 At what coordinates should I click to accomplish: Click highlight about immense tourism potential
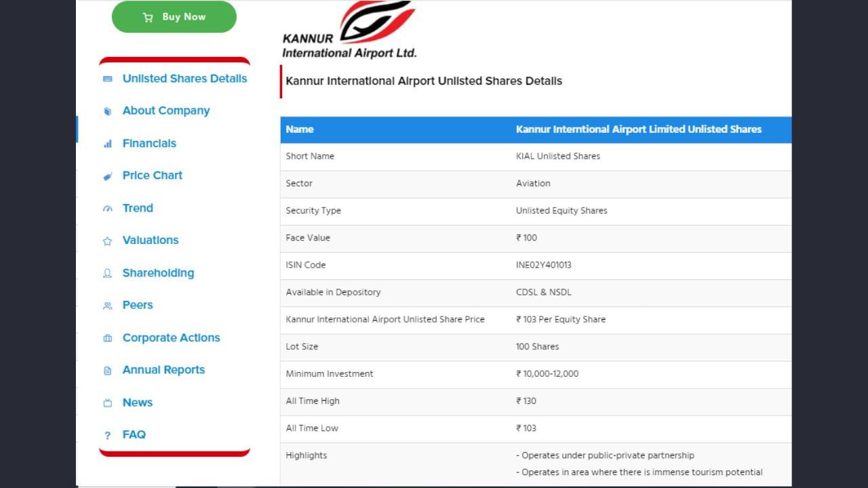pyautogui.click(x=639, y=472)
